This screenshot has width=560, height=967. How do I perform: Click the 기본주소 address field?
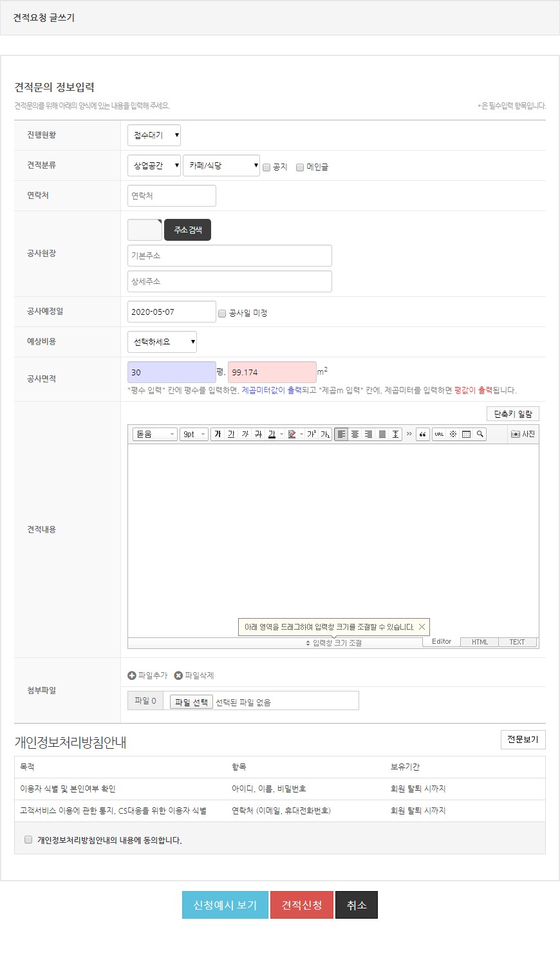[230, 256]
